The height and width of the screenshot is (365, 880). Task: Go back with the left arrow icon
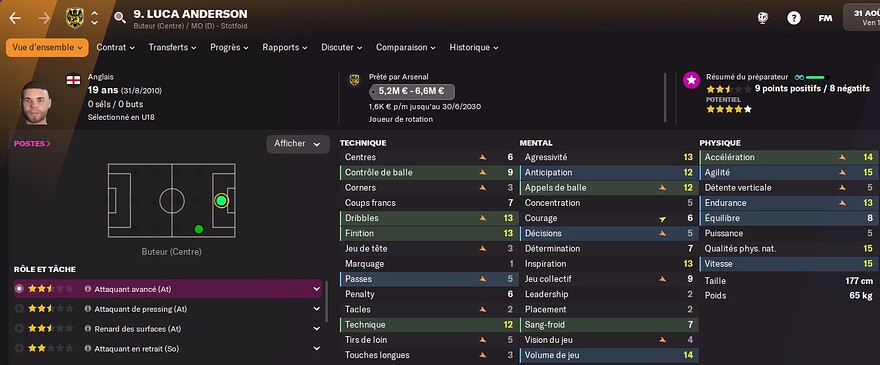pyautogui.click(x=15, y=18)
